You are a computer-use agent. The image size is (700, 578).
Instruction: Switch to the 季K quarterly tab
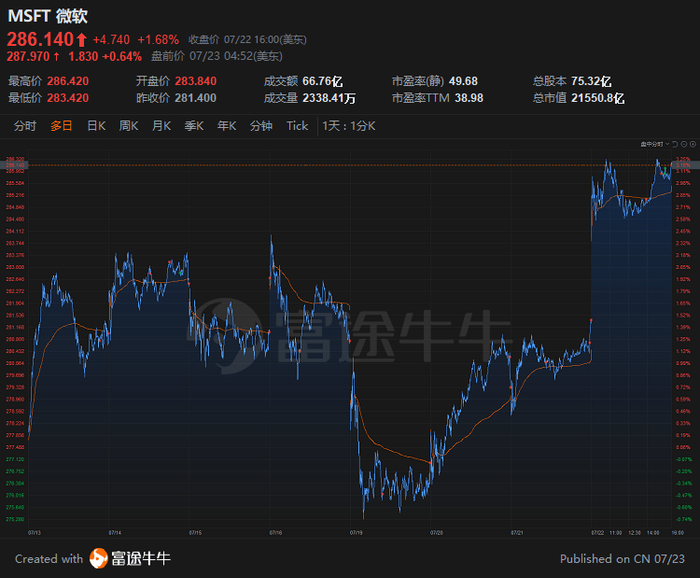(x=194, y=126)
